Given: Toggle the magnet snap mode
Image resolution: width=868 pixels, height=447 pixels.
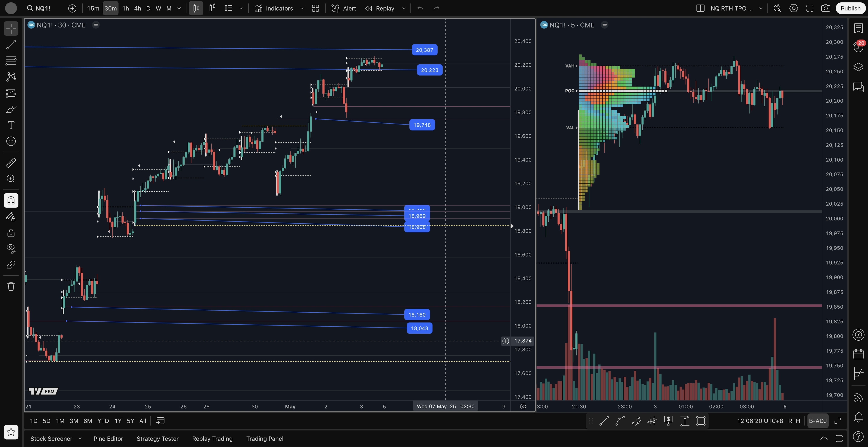Looking at the screenshot, I should point(11,201).
